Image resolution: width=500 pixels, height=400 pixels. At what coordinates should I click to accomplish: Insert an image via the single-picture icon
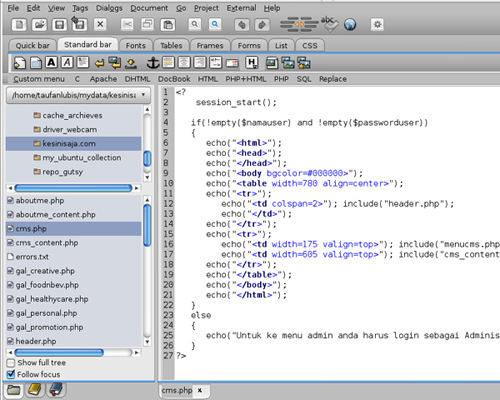click(272, 63)
